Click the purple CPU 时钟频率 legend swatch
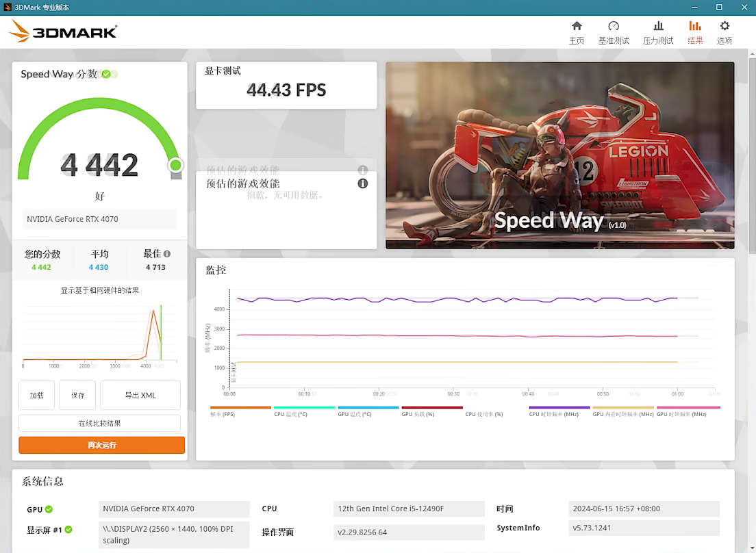 [559, 408]
